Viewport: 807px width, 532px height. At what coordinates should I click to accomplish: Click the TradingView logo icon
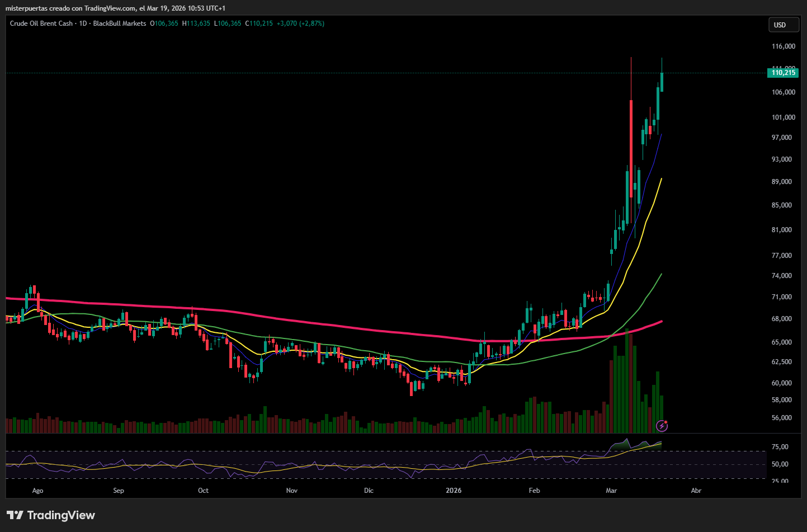tap(15, 515)
